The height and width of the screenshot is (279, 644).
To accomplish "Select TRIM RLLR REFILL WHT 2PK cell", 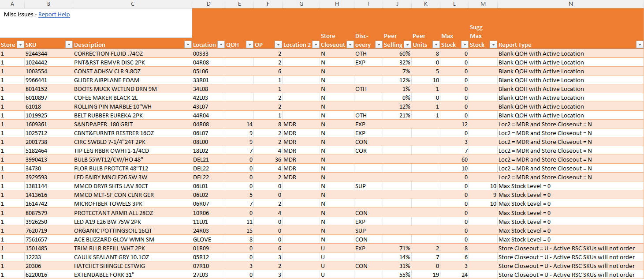I will coord(132,248).
